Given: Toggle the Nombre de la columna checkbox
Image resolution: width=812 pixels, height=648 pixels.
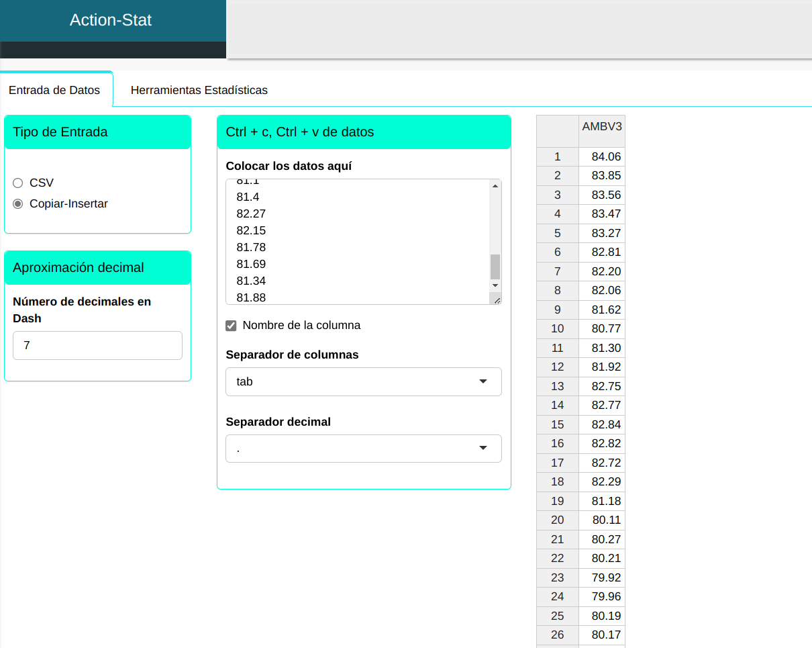Looking at the screenshot, I should coord(232,326).
